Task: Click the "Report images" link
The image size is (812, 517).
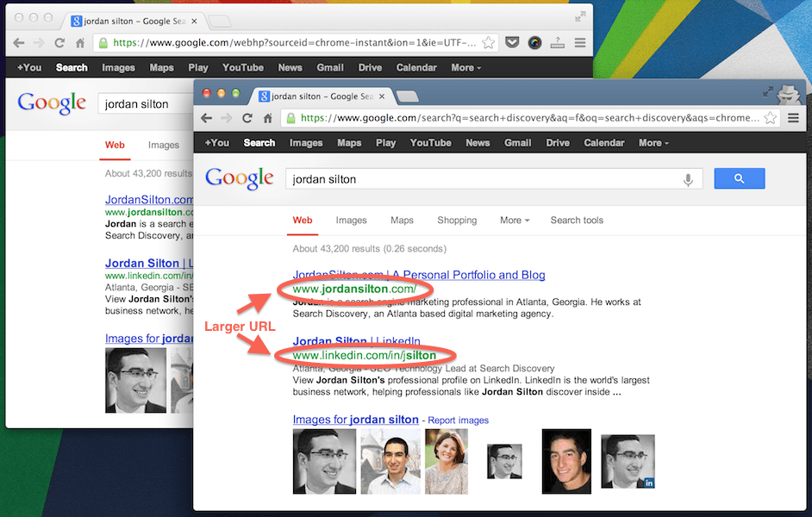Action: point(458,420)
